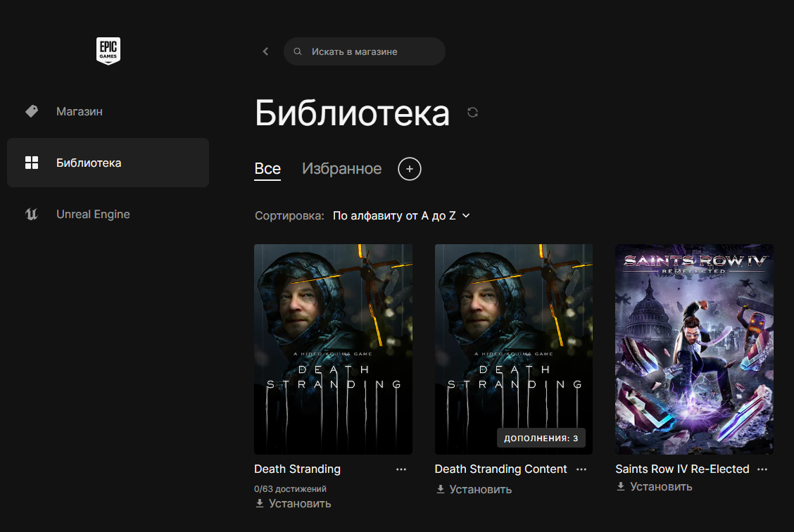Click the Death Stranding title text

(297, 469)
